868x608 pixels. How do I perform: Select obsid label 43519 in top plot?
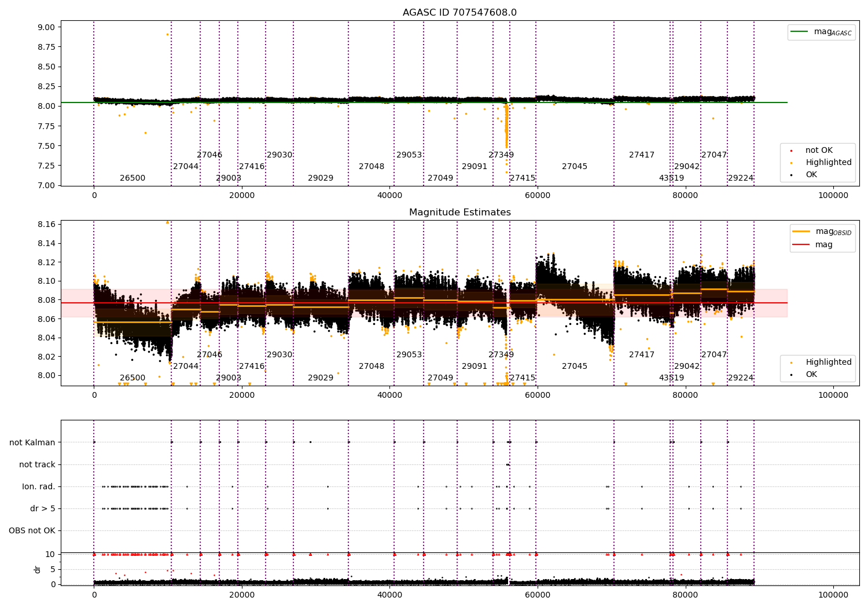click(671, 178)
